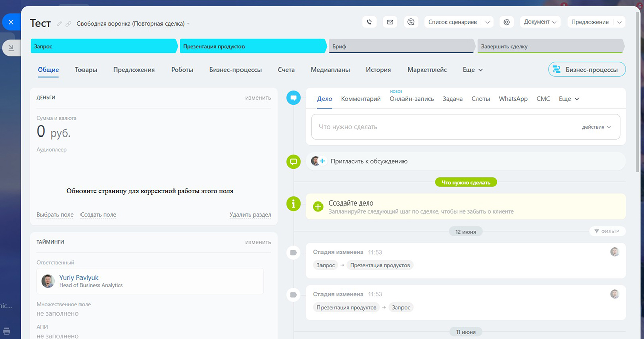Click the Что нужно сделать input field
The width and height of the screenshot is (644, 339).
tap(443, 127)
